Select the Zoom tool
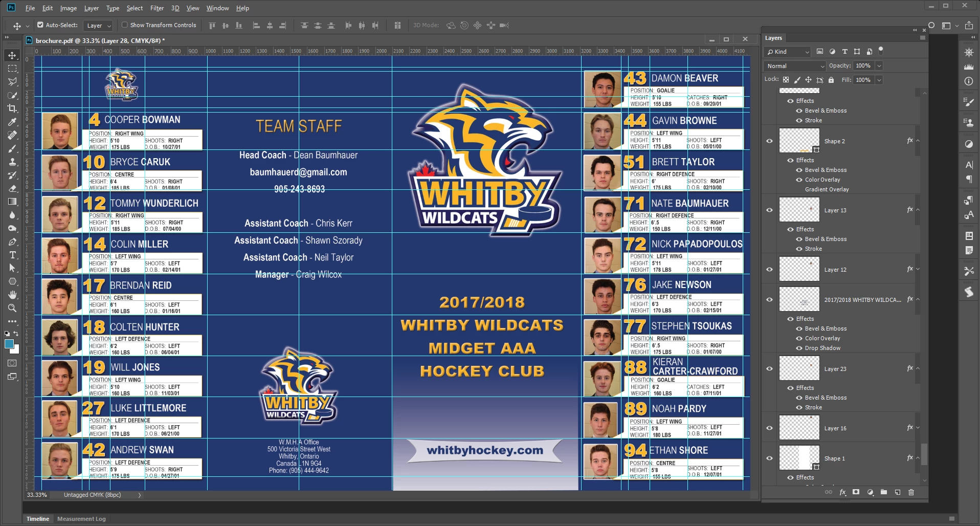The width and height of the screenshot is (980, 526). tap(12, 308)
